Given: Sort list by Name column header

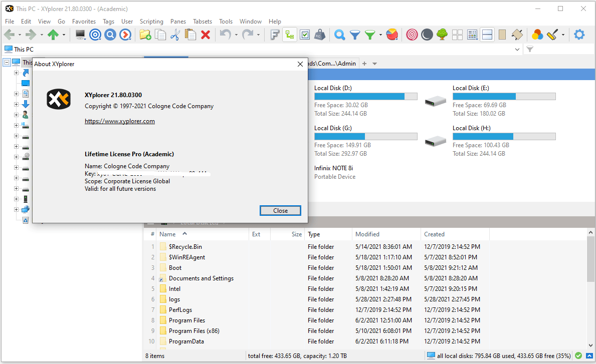Looking at the screenshot, I should [x=203, y=234].
